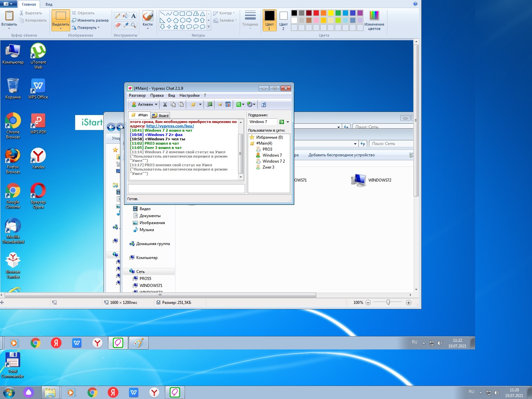
Task: Choose the Rounded rectangular callout shape
Action: (189, 27)
